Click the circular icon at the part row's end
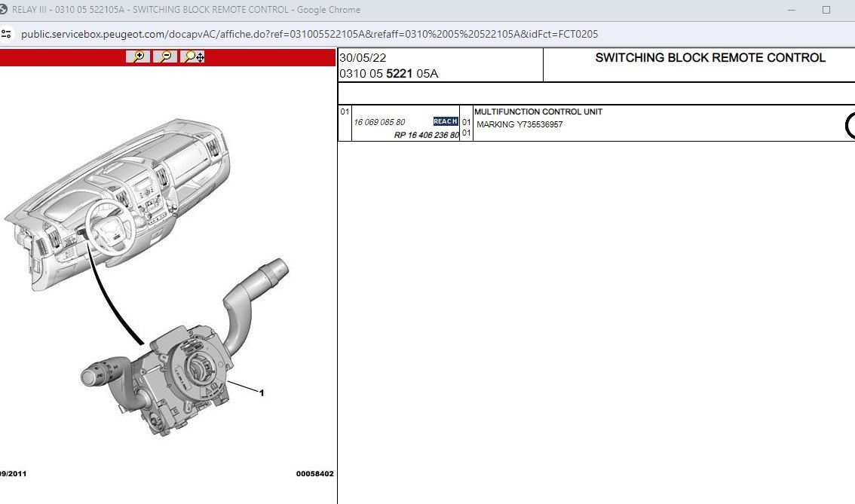 [x=850, y=125]
